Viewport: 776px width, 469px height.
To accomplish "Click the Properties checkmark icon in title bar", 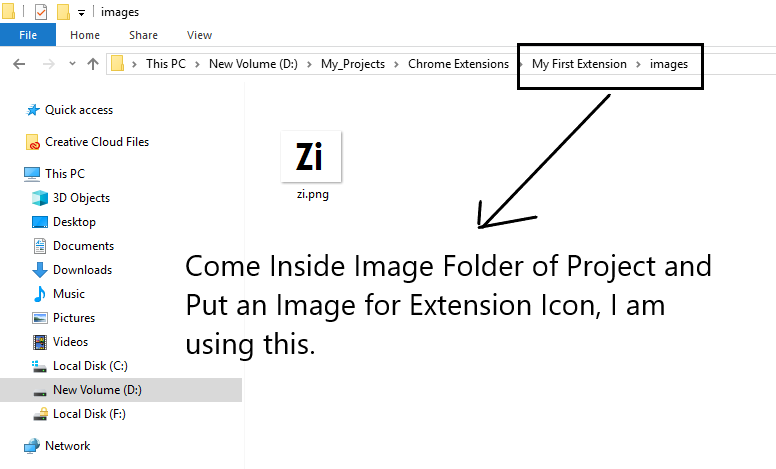I will tap(41, 12).
